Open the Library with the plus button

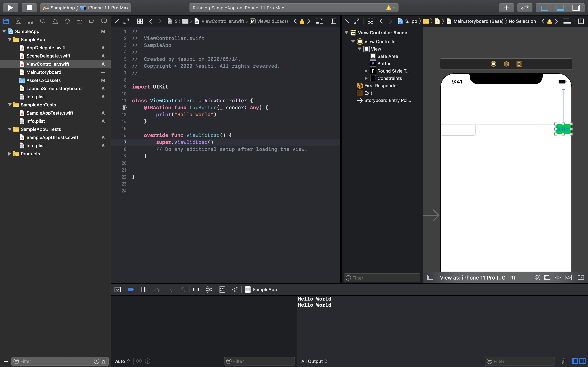pos(506,8)
